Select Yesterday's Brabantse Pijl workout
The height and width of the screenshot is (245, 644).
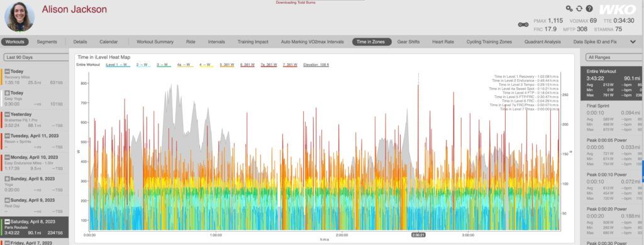(x=35, y=120)
